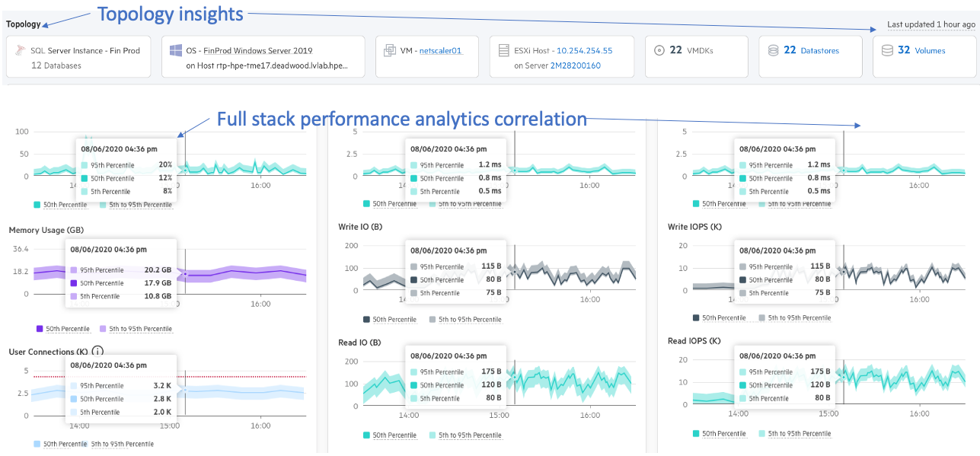Image resolution: width=980 pixels, height=456 pixels.
Task: Open the ESXi host 10.254.254.55 link
Action: [584, 51]
